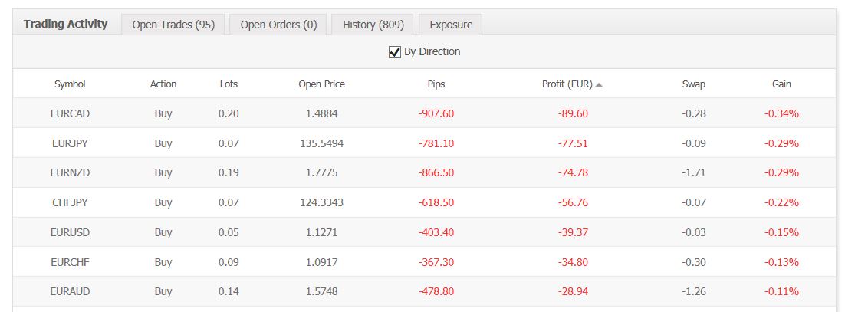Click the EURJPY symbol cell
Viewport: 868px width, 312px height.
[70, 143]
